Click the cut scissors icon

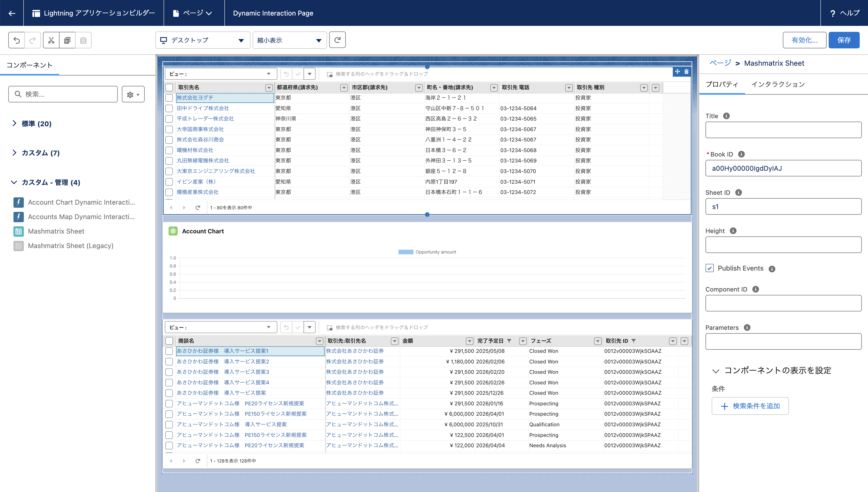tap(51, 40)
